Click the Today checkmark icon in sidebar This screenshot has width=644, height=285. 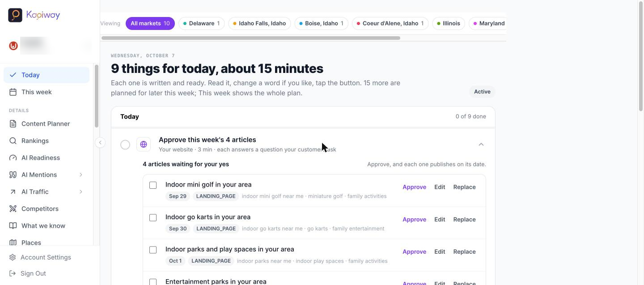[x=13, y=75]
